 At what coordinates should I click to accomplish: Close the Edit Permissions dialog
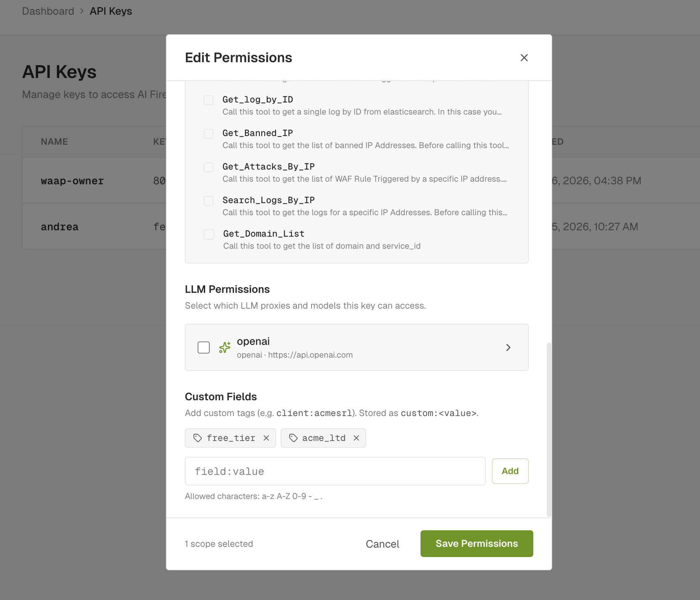[524, 58]
